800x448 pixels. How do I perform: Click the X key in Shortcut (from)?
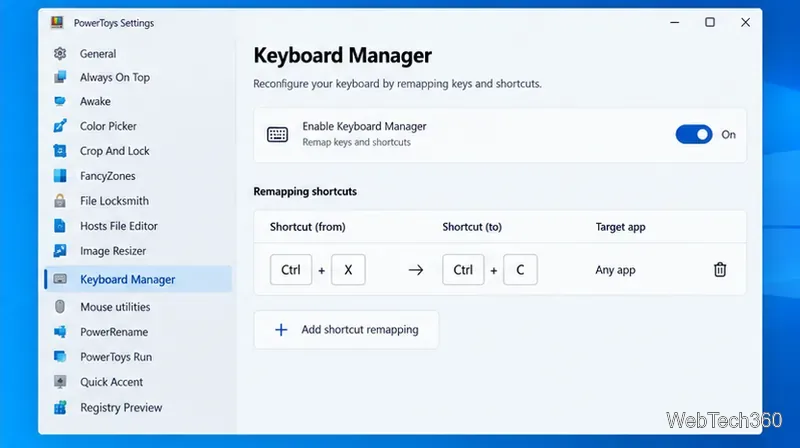348,269
